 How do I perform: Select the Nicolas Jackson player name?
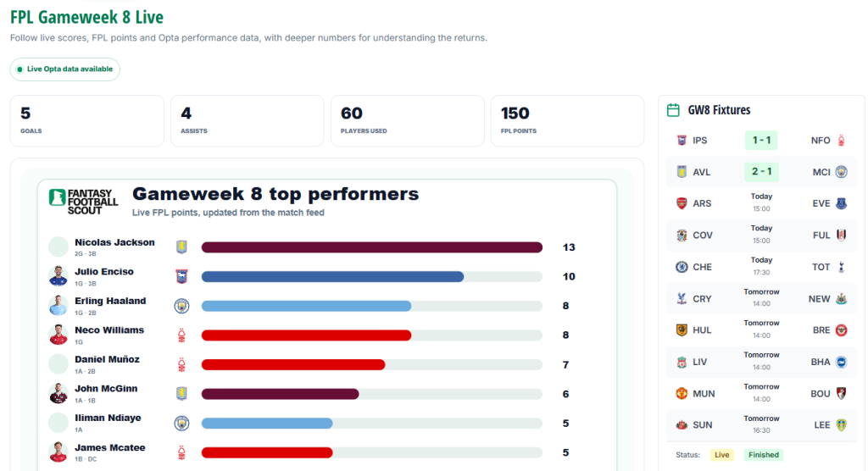coord(114,242)
